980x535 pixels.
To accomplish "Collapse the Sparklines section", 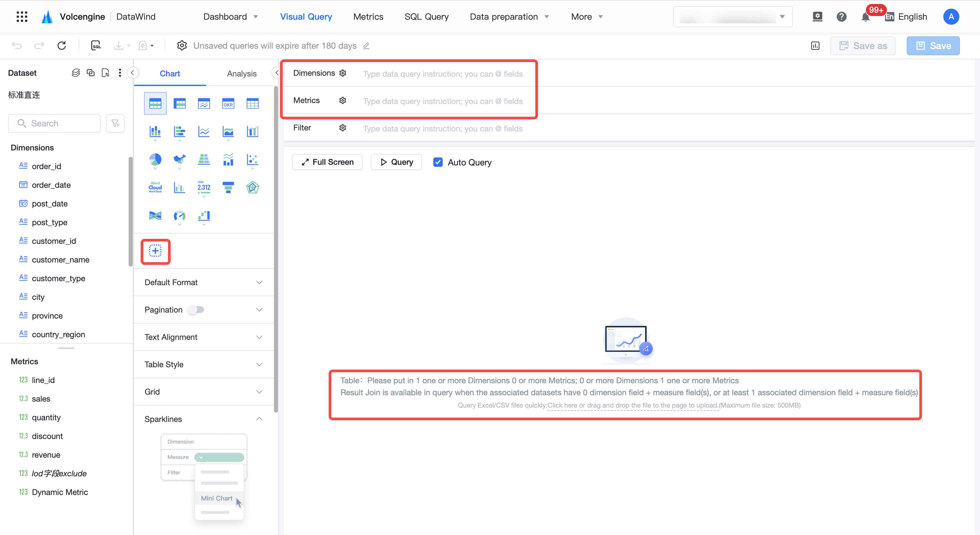I will tap(204, 419).
